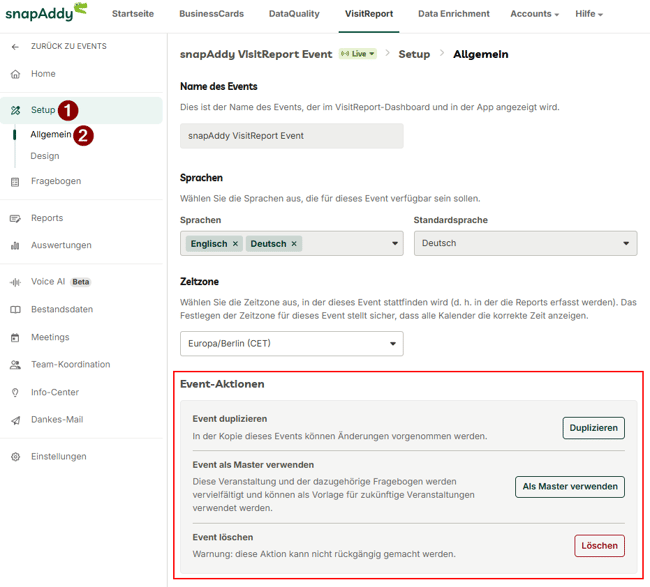Click the Home house icon
The width and height of the screenshot is (650, 587).
tap(15, 74)
